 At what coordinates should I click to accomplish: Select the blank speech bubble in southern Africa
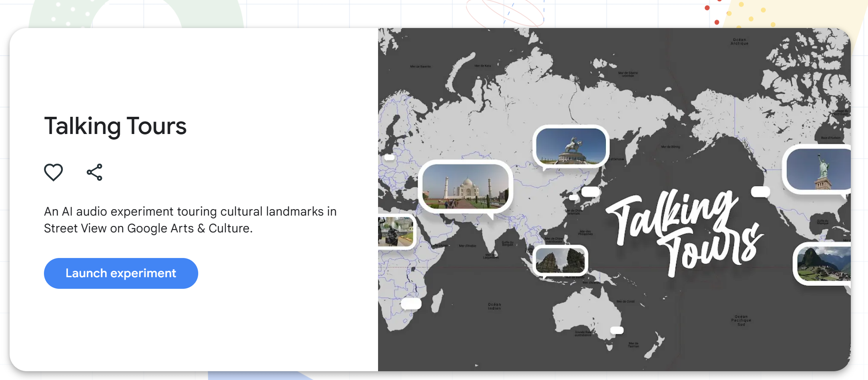411,304
